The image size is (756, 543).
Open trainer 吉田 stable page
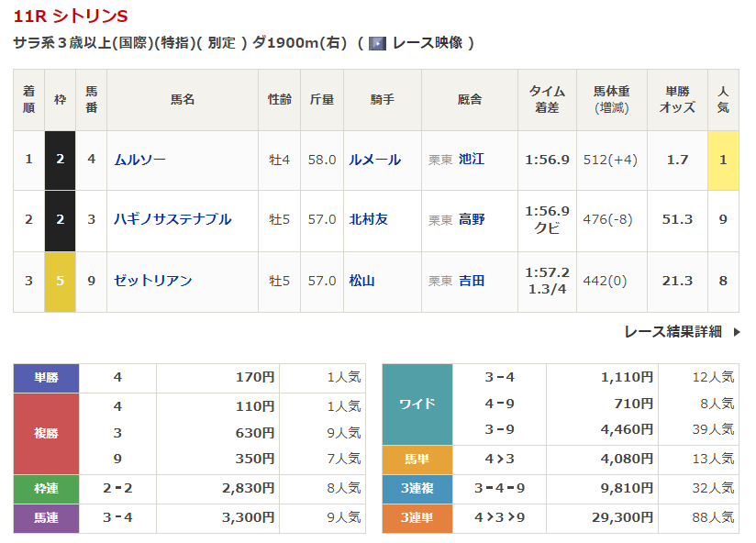click(472, 281)
